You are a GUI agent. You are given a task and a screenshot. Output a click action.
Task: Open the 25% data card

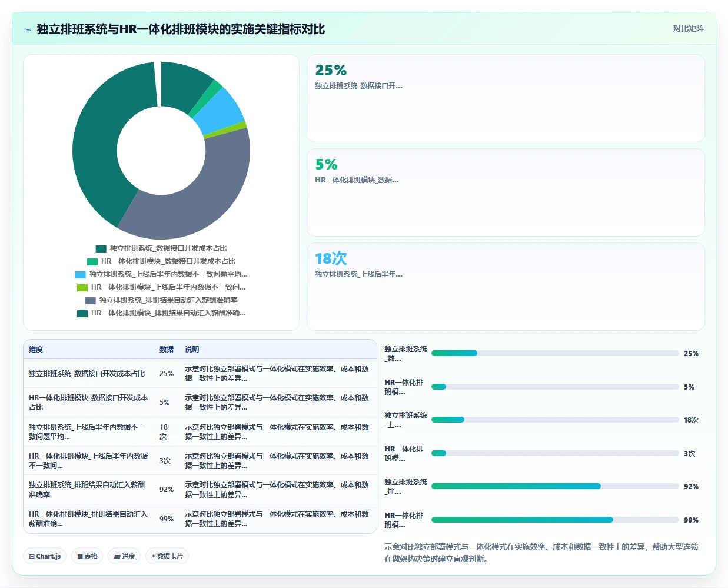click(506, 98)
